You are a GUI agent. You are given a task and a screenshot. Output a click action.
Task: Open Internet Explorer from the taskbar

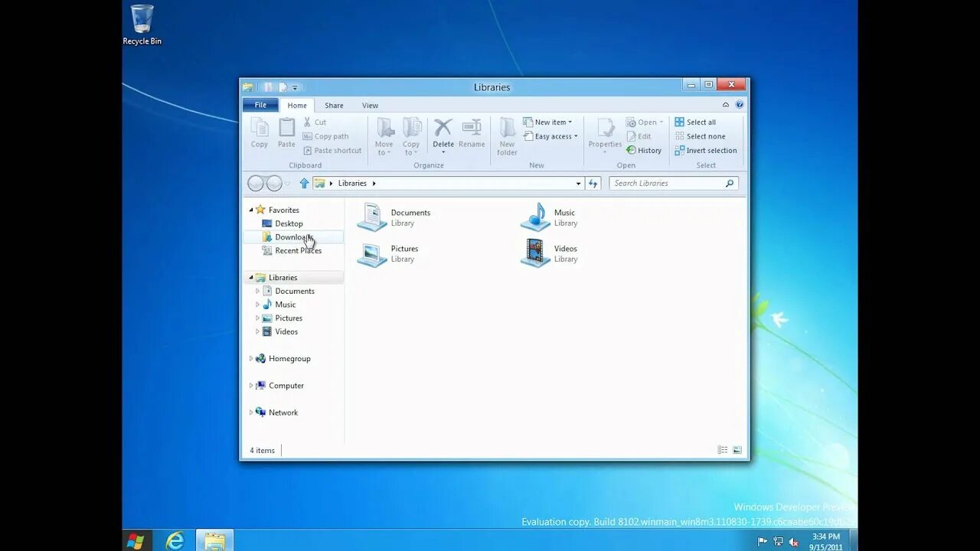coord(175,541)
